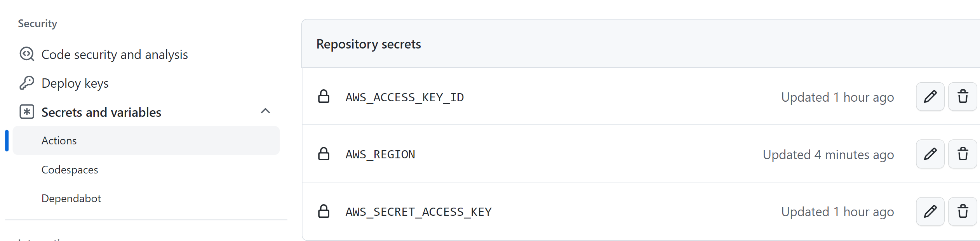The height and width of the screenshot is (241, 980).
Task: Go to Deploy keys page
Action: pos(75,83)
